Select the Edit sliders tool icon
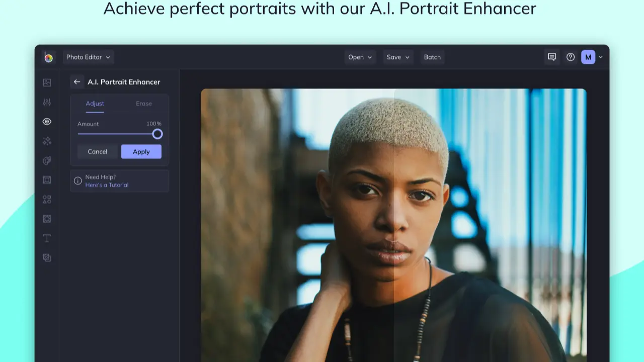Screen dimensions: 644x362 [x=47, y=103]
